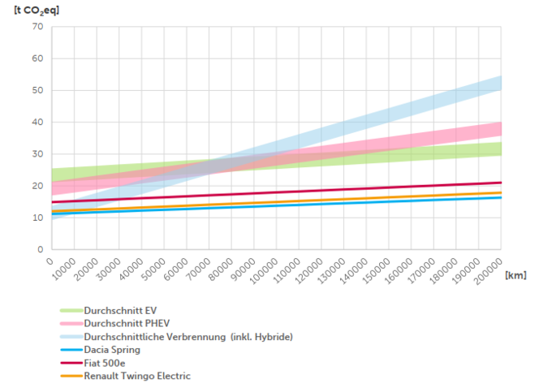The image size is (552, 392).
Task: Click the y-axis value 10
Action: [x=37, y=218]
